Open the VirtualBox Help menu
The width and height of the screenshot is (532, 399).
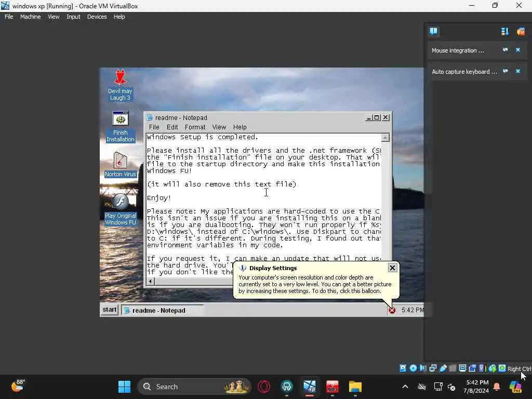pyautogui.click(x=119, y=17)
